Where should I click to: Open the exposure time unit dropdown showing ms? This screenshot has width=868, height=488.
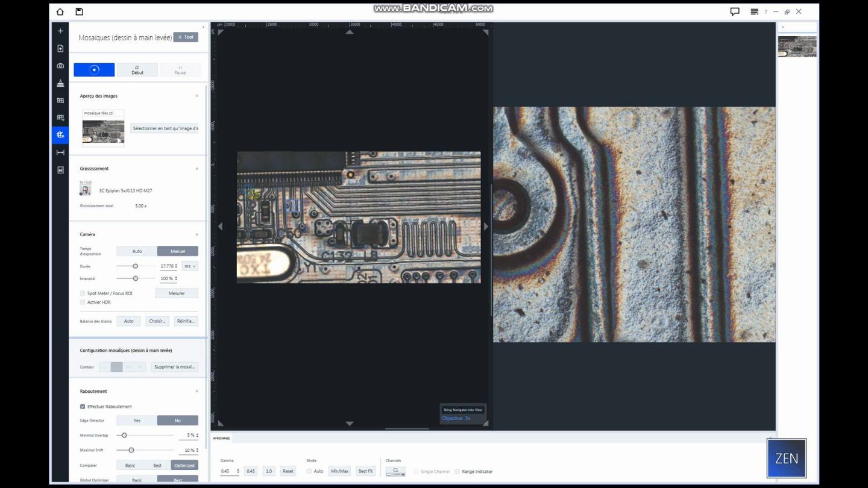click(x=189, y=266)
